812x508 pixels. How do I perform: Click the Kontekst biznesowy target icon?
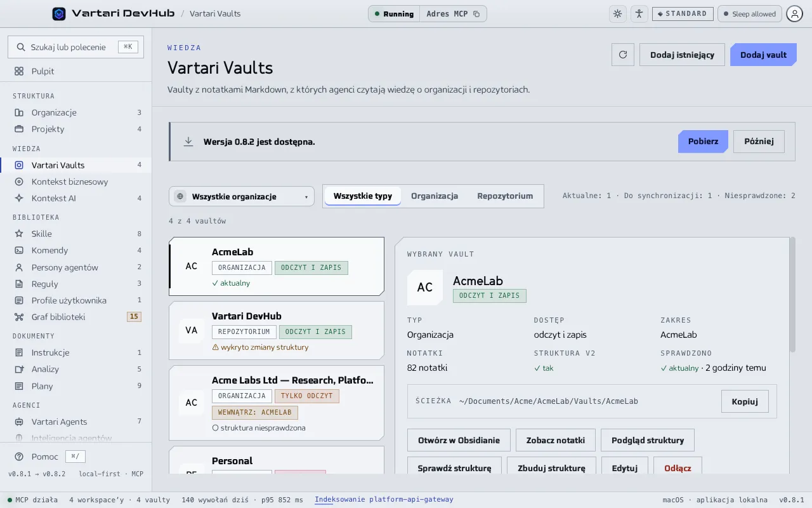pos(19,182)
